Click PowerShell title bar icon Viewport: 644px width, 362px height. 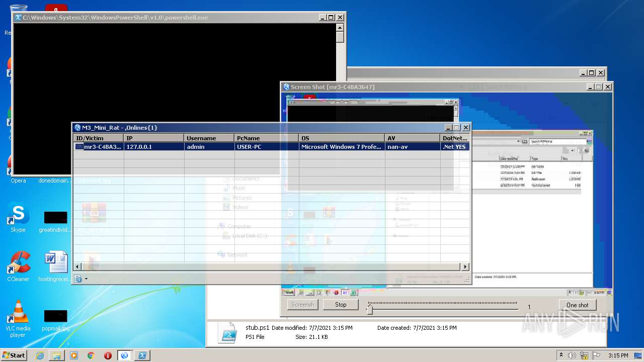18,18
